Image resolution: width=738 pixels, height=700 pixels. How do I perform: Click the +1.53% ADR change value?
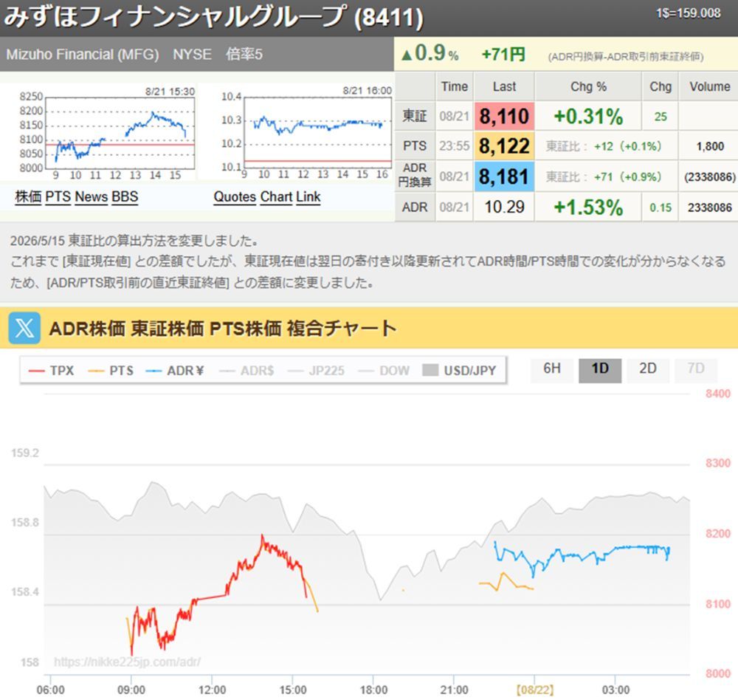(x=588, y=207)
